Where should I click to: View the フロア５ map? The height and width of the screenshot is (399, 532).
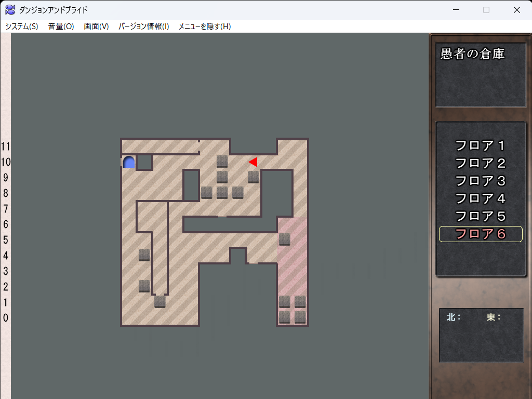coord(481,216)
